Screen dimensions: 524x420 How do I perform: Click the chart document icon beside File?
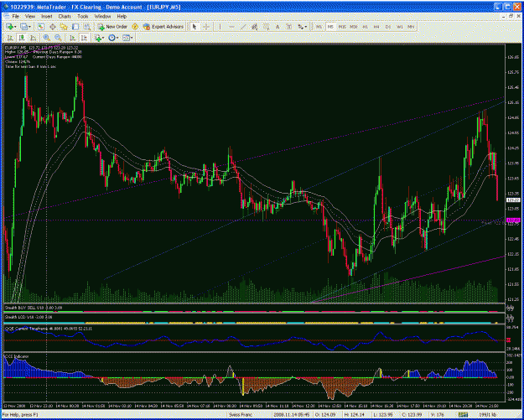pos(6,16)
